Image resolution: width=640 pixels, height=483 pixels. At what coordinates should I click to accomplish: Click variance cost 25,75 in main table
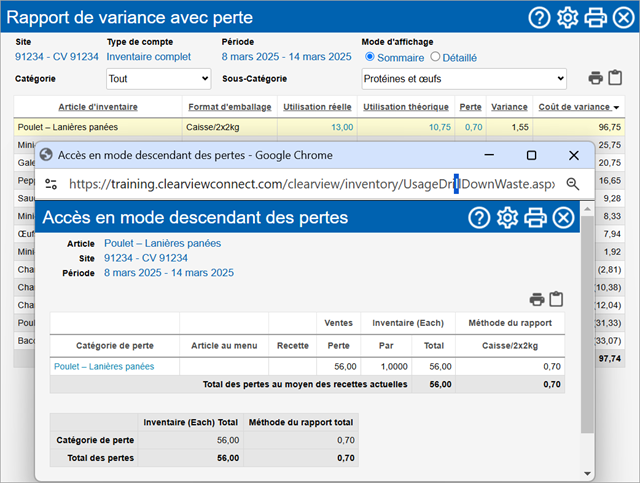click(x=610, y=145)
